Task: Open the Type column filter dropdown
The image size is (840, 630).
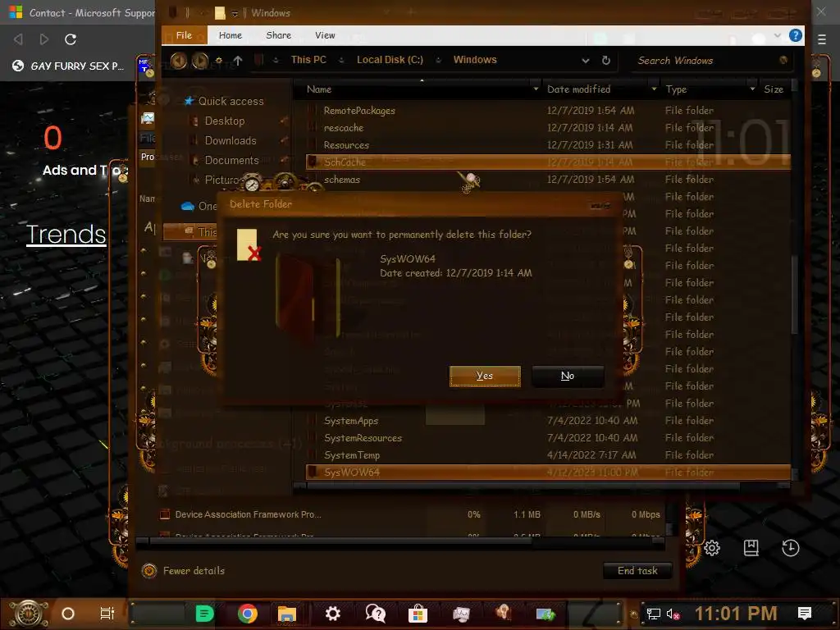Action: 752,89
